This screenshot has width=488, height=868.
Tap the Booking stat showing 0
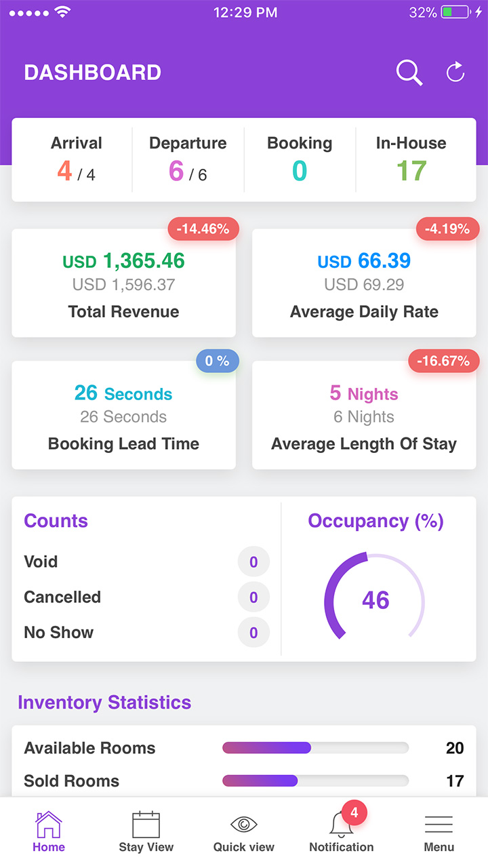pyautogui.click(x=300, y=159)
